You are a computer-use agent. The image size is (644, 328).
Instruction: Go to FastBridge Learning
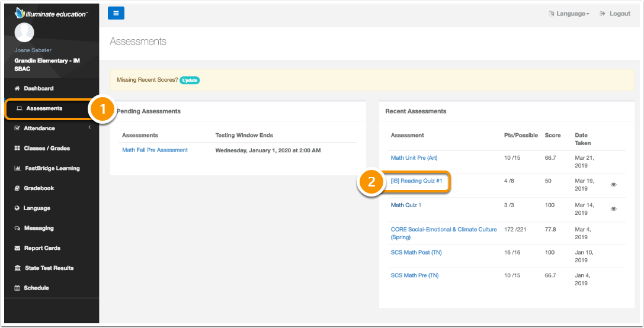52,168
